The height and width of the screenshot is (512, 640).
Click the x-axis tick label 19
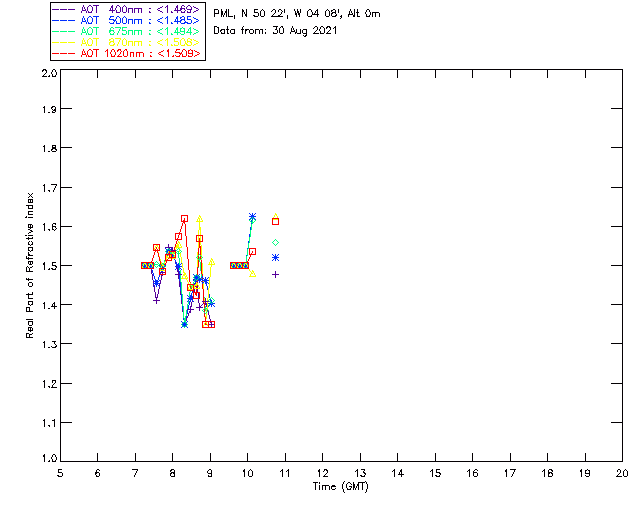(585, 473)
